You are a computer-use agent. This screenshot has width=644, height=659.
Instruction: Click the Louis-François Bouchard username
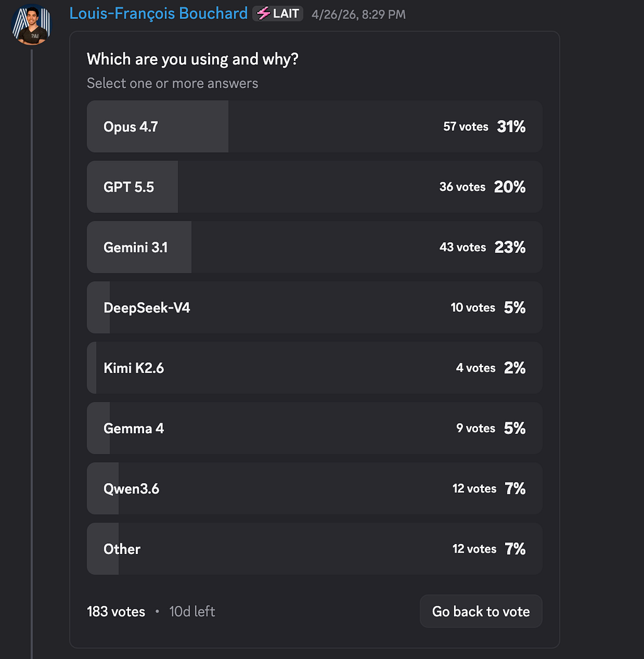(158, 13)
